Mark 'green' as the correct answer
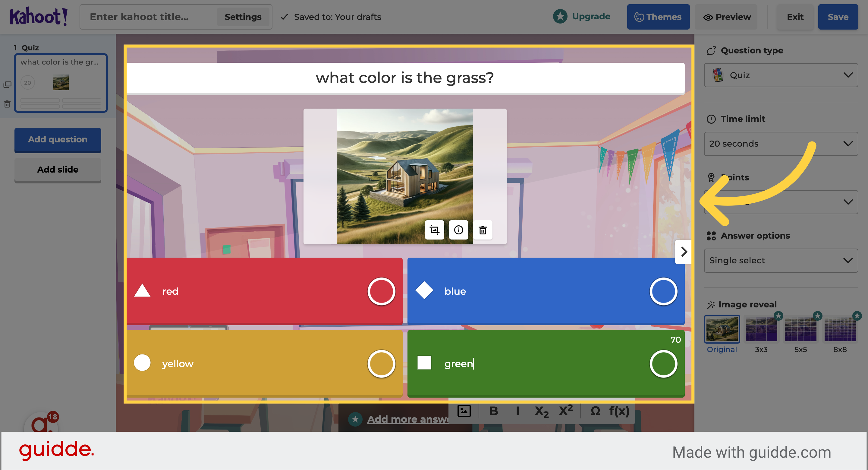This screenshot has width=868, height=470. pos(663,363)
